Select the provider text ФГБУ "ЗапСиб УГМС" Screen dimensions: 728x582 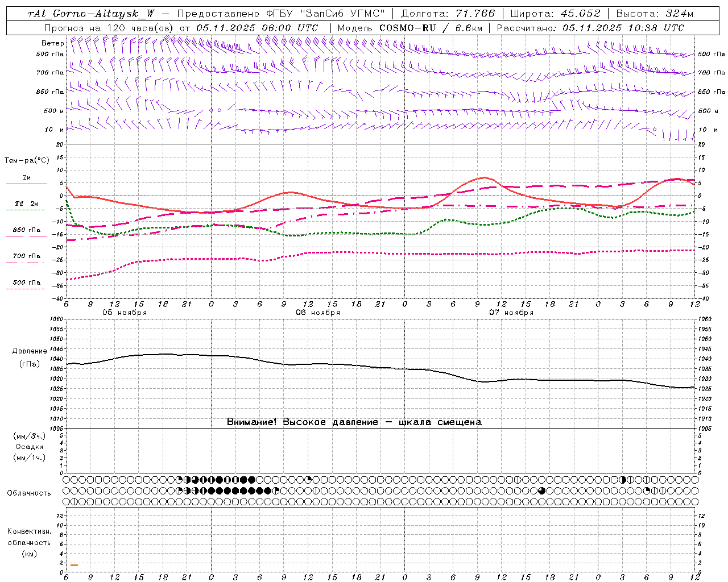[x=326, y=14]
